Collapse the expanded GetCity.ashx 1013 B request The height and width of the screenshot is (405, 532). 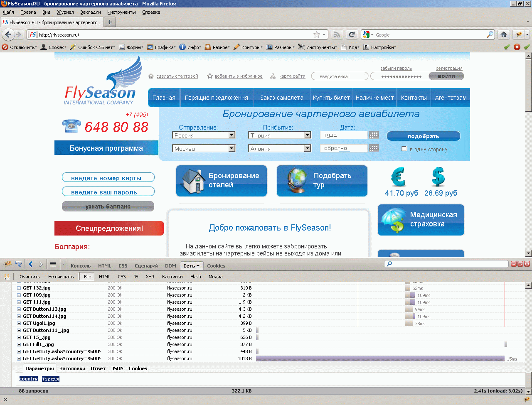[x=19, y=358]
